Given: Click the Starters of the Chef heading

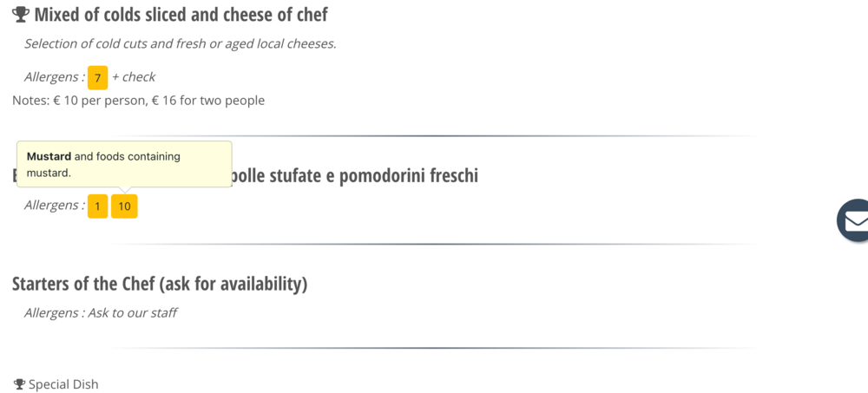Looking at the screenshot, I should click(x=160, y=284).
